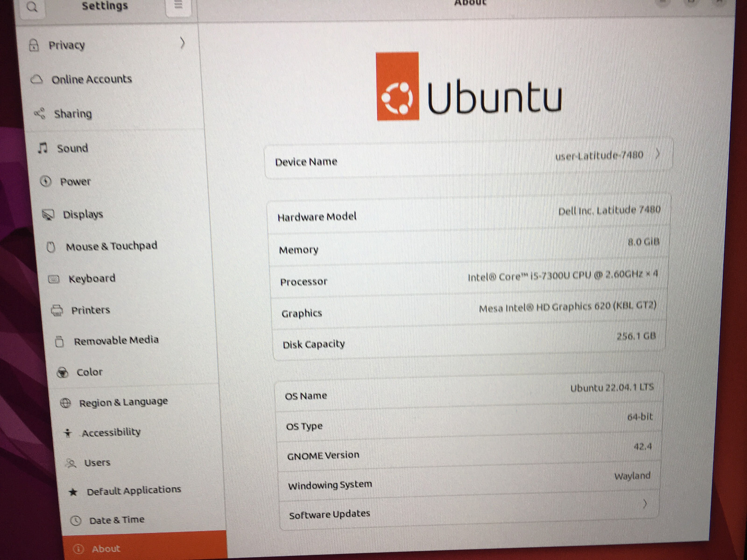Open the Users panel
The height and width of the screenshot is (560, 747).
tap(140, 462)
